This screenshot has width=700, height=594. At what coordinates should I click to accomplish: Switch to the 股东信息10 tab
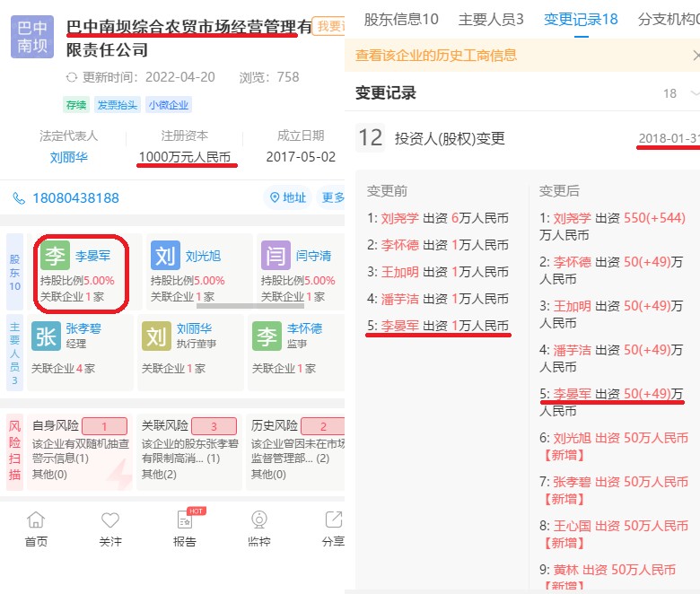pos(401,19)
